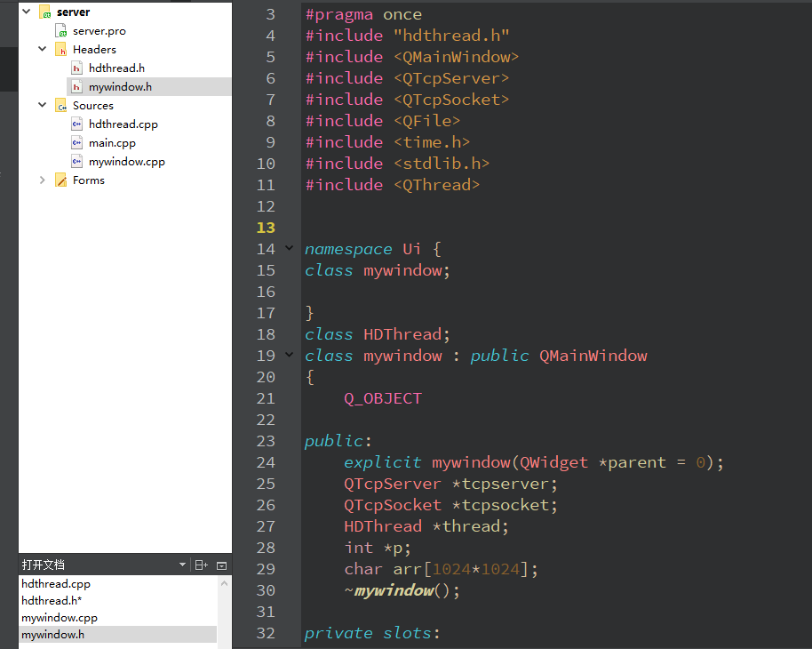The image size is (812, 649).
Task: Open hdthread.cpp under Sources
Action: click(x=123, y=124)
